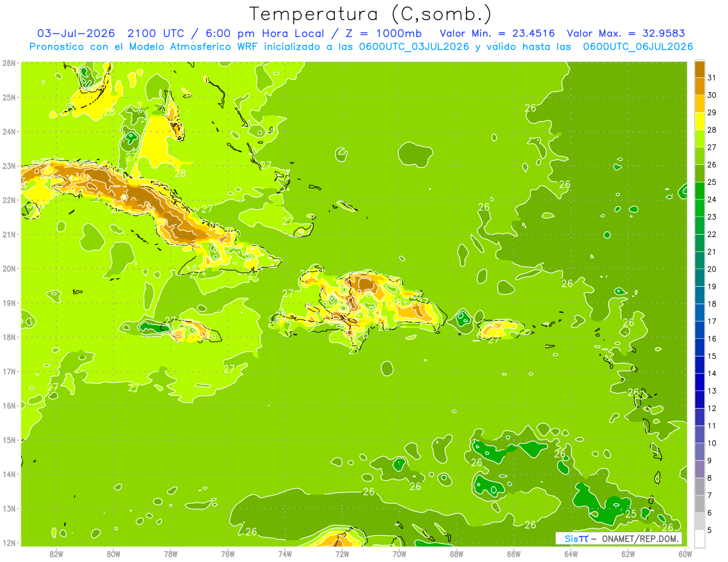Click the "24N" latitude axis label
The image size is (728, 562).
[8, 131]
